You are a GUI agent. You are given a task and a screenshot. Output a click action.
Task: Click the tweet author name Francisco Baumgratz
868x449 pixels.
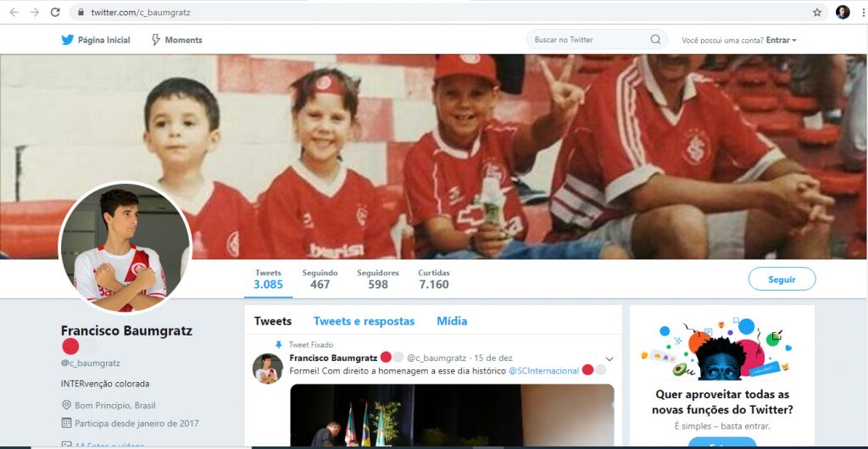pyautogui.click(x=333, y=358)
